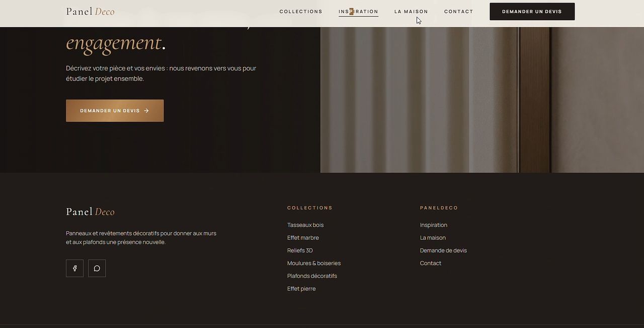644x328 pixels.
Task: Open the chat bubble social icon
Action: tap(97, 268)
